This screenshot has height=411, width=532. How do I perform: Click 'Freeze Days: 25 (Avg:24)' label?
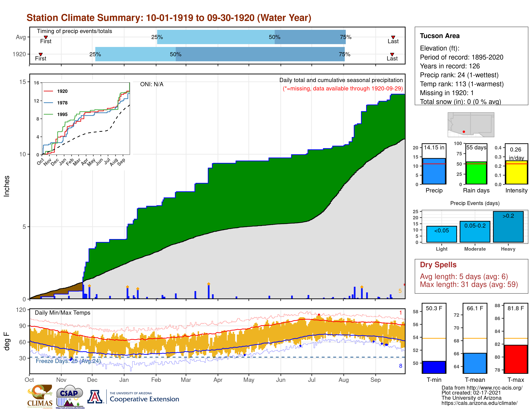click(x=68, y=361)
